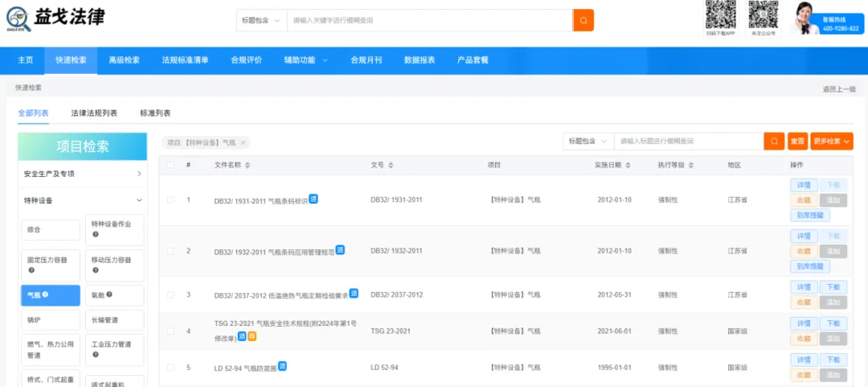Select the 锅炉 category
Viewport: 868px width, 387px height.
click(51, 320)
